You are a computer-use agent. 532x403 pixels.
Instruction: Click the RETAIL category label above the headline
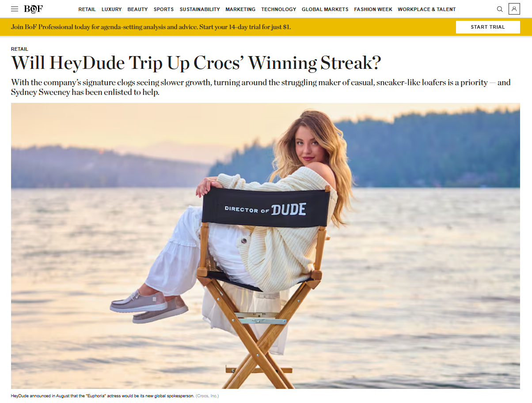(x=19, y=49)
